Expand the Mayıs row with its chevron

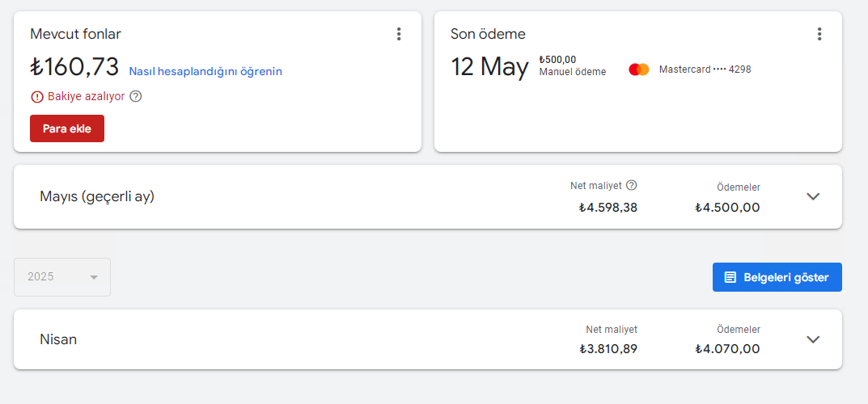813,196
